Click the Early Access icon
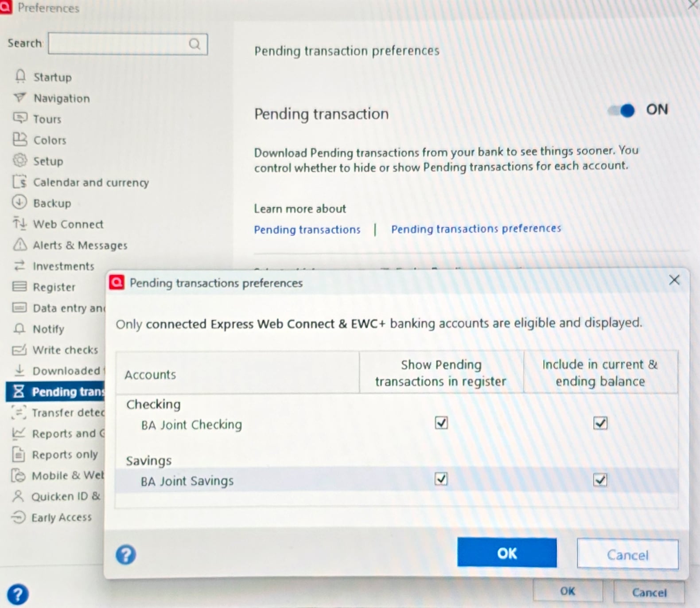700x608 pixels. 18,517
